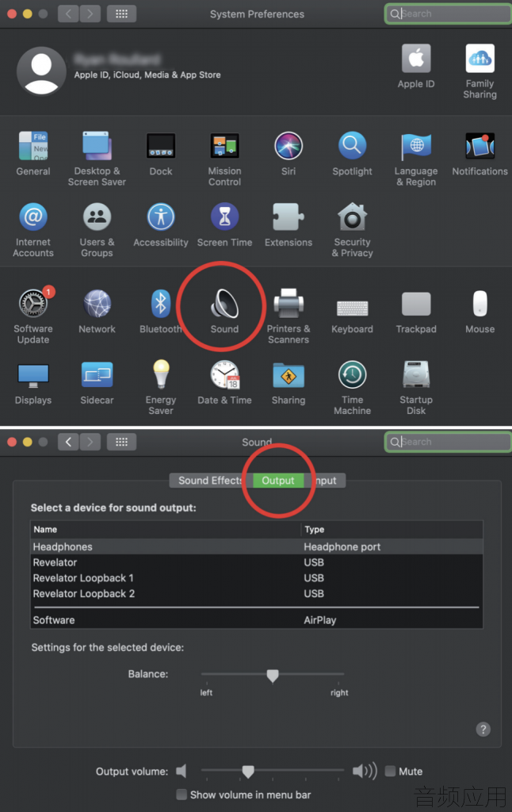The width and height of the screenshot is (512, 812).
Task: Open Bluetooth preferences
Action: [160, 312]
